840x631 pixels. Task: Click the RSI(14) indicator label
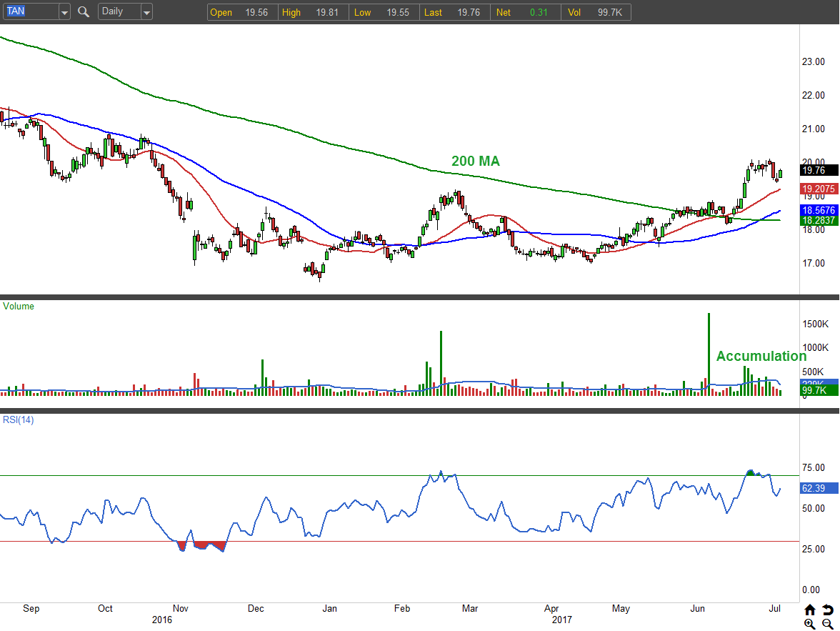[x=19, y=419]
